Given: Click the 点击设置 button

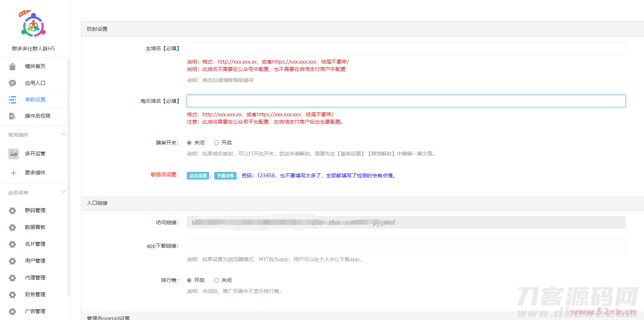Looking at the screenshot, I should pyautogui.click(x=198, y=176).
